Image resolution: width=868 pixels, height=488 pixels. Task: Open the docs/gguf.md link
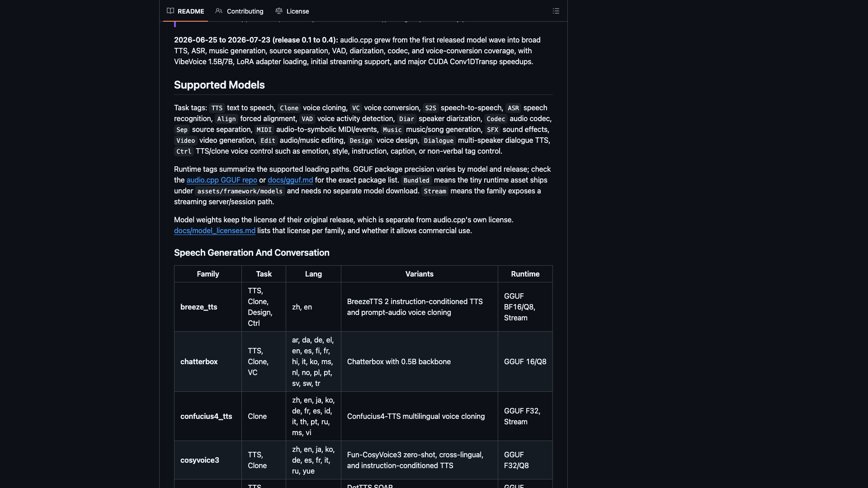point(290,180)
